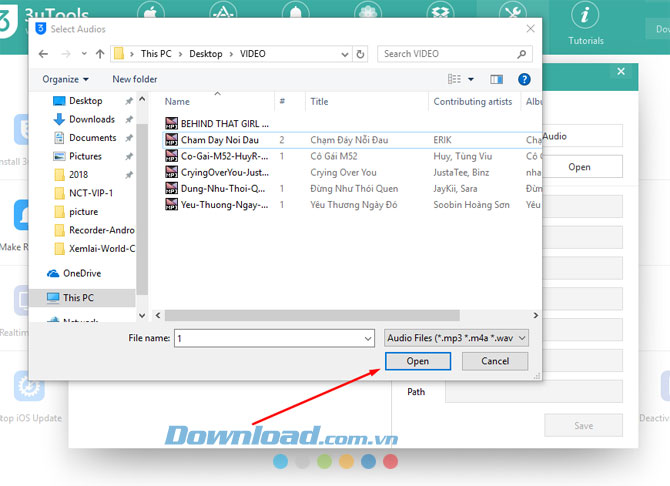Screen dimensions: 670x486
Task: Select the CryingOverYou-Just file
Action: pos(225,172)
